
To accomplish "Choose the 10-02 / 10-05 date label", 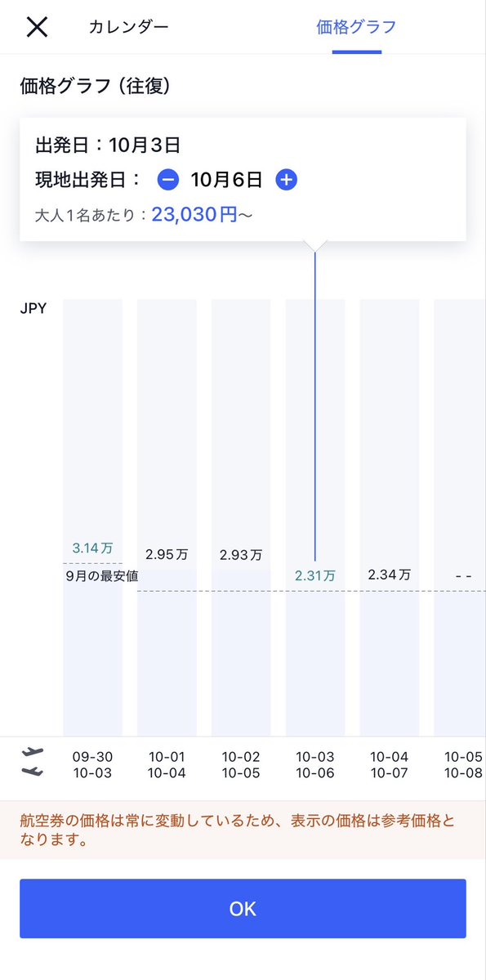I will click(x=240, y=765).
